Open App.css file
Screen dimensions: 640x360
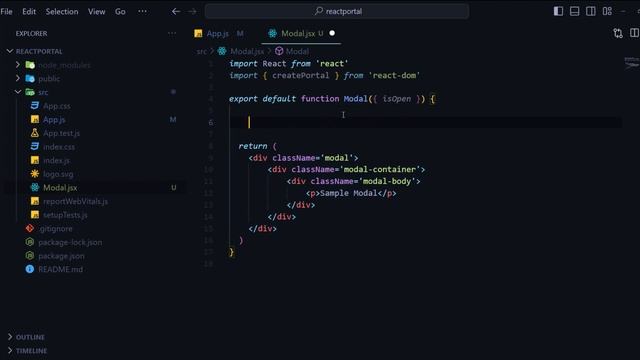click(57, 106)
